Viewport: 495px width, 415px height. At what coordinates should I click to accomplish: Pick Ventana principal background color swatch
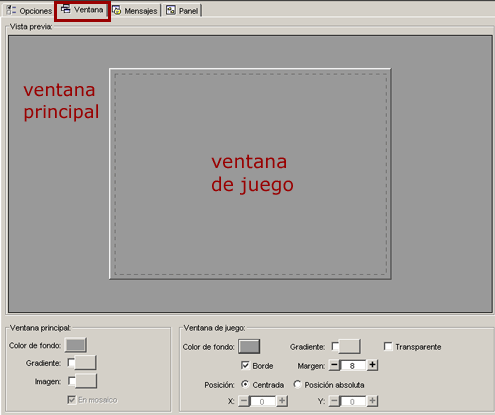click(x=76, y=345)
